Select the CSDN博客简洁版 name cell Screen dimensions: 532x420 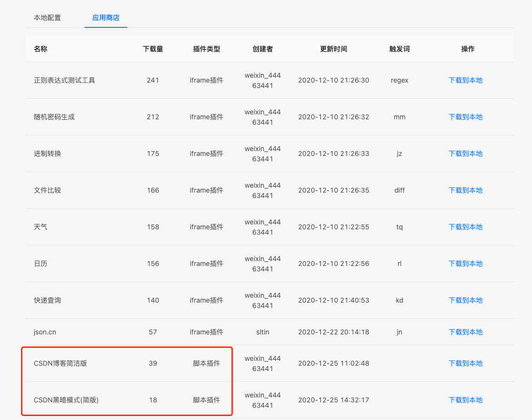click(x=61, y=363)
